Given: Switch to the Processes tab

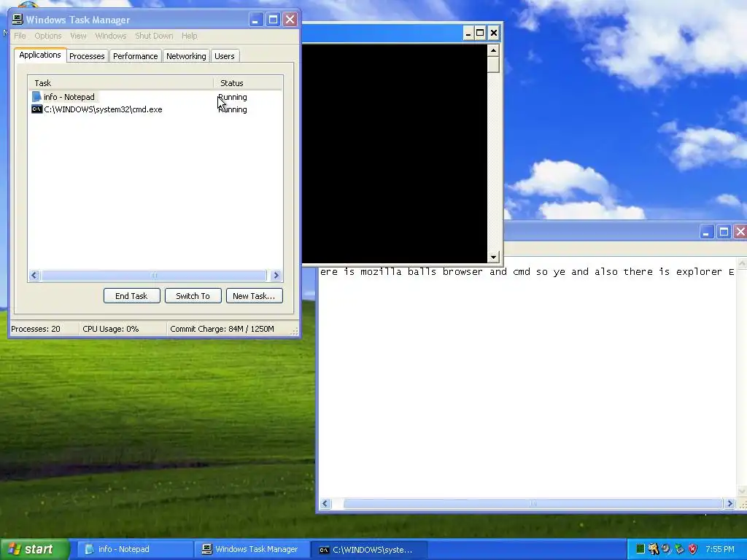Looking at the screenshot, I should click(x=87, y=56).
